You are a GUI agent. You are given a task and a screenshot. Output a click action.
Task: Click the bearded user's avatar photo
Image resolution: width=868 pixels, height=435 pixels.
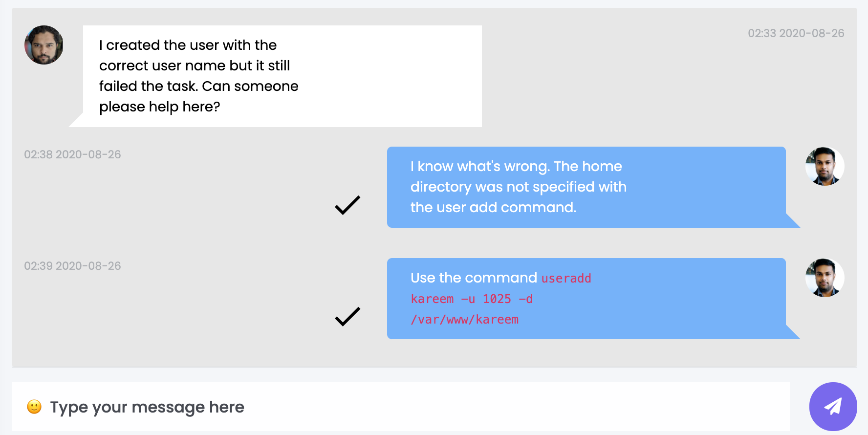click(x=44, y=45)
